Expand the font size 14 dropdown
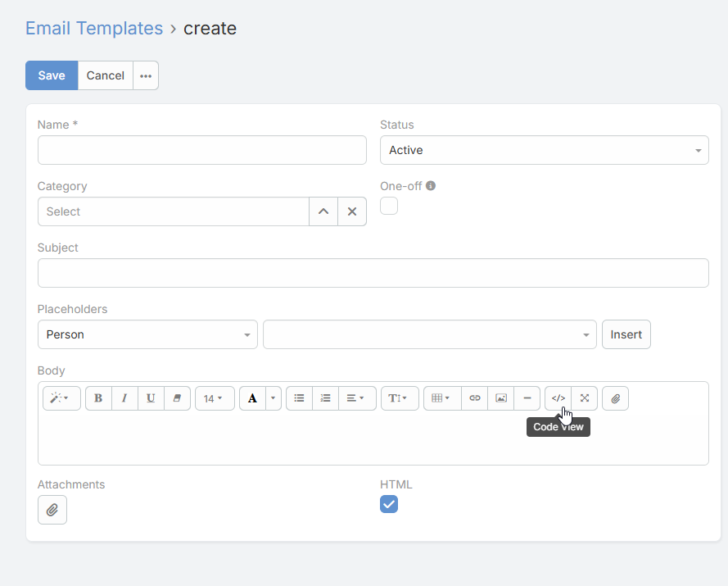 pyautogui.click(x=215, y=398)
